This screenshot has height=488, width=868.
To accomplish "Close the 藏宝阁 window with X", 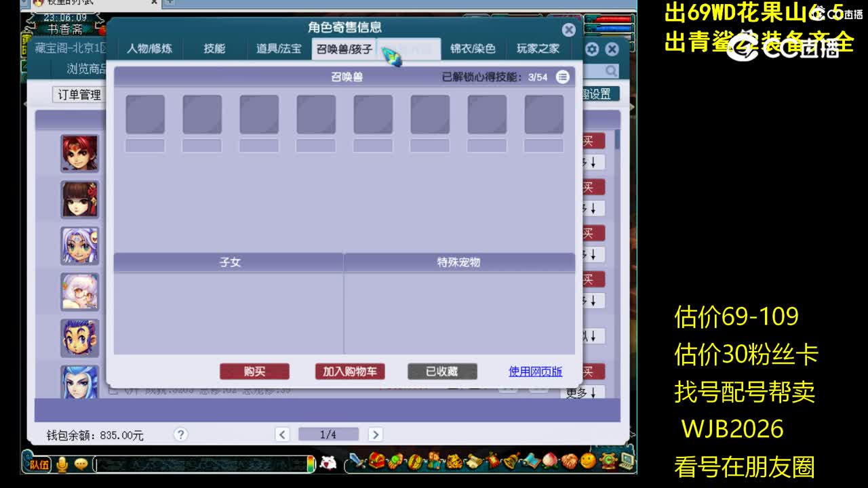I will click(612, 49).
